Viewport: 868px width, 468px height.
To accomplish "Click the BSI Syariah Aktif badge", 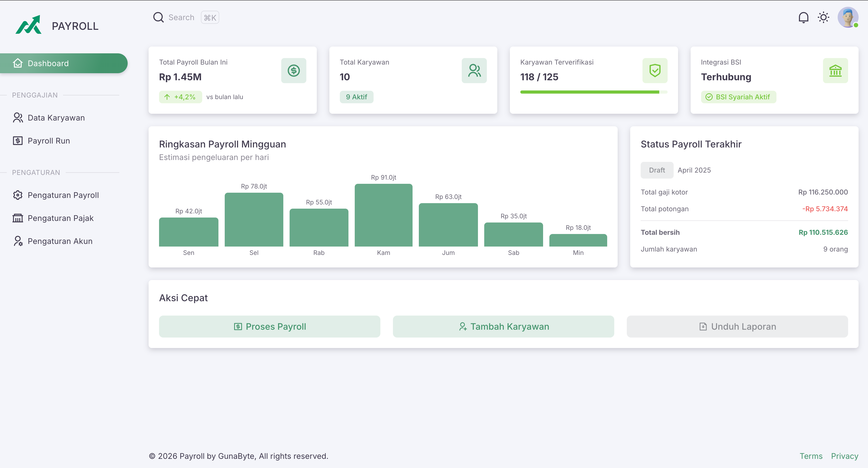I will click(x=739, y=97).
